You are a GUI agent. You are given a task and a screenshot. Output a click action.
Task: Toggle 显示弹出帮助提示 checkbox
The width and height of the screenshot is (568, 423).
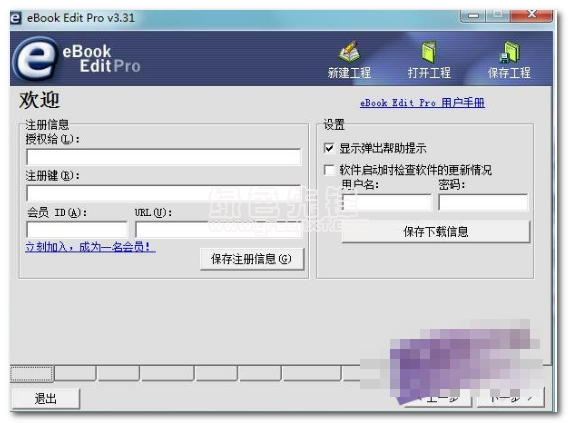point(329,148)
